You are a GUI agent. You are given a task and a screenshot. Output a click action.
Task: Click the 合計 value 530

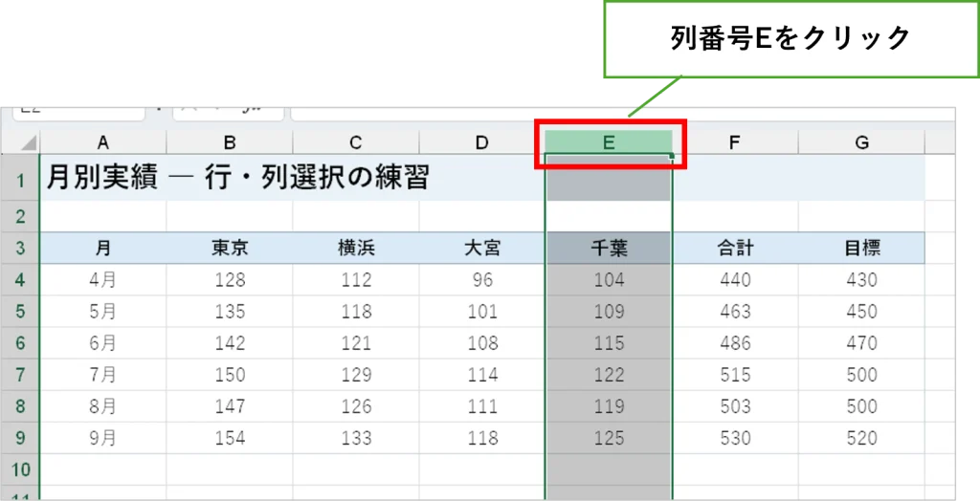click(x=735, y=437)
